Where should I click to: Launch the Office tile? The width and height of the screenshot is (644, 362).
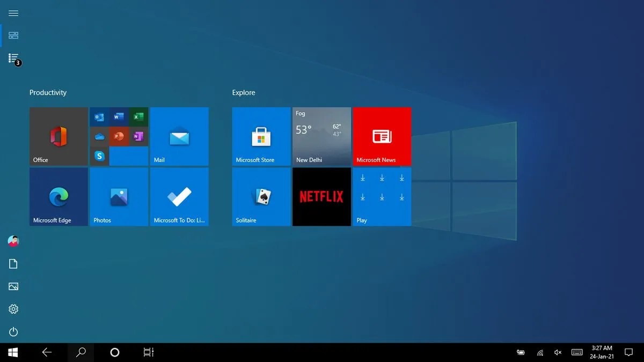(x=58, y=136)
